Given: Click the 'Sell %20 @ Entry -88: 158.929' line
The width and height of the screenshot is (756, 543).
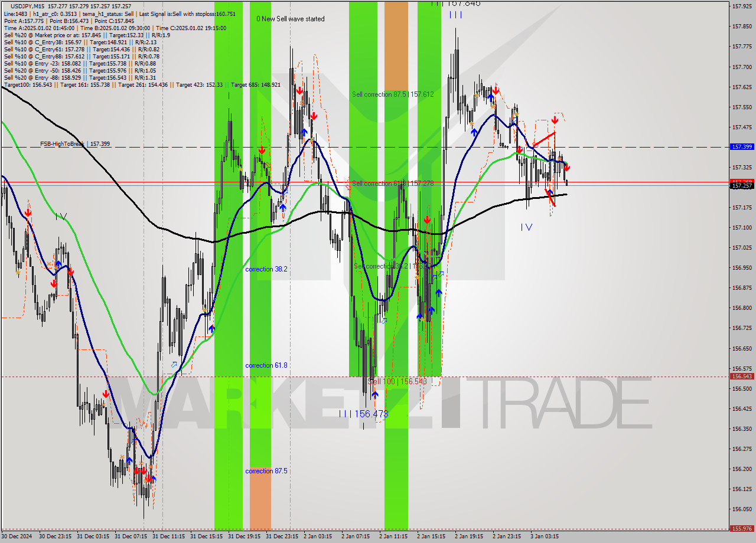Looking at the screenshot, I should tap(80, 77).
